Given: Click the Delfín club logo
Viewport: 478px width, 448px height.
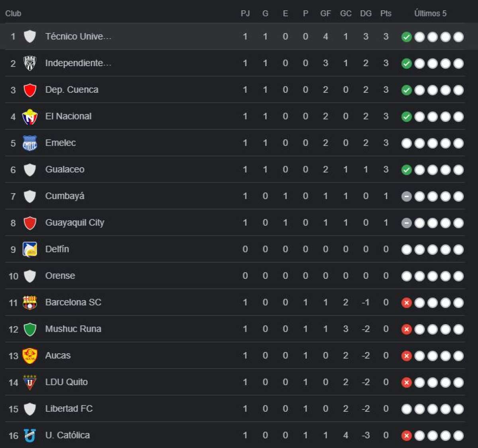Looking at the screenshot, I should (x=30, y=249).
